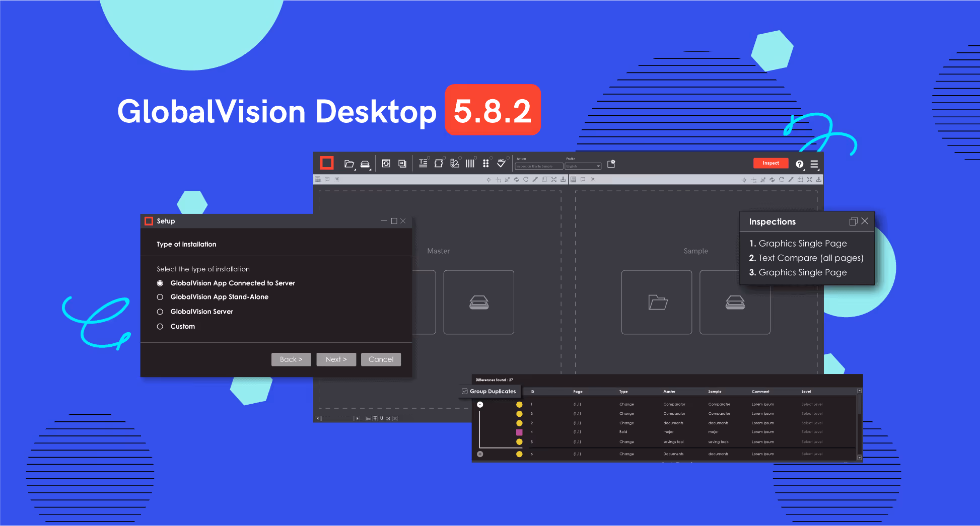Click the download icon in Master panel toolbar
Viewport: 980px width, 526px height.
click(563, 179)
